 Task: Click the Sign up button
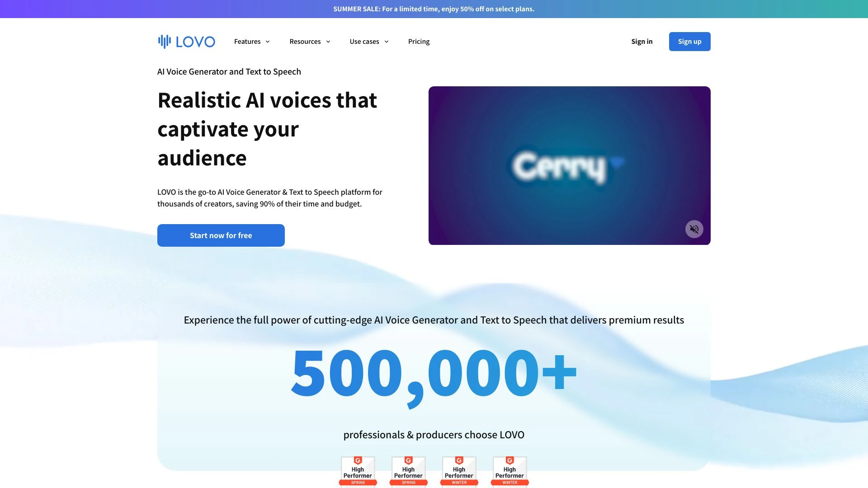(x=690, y=41)
